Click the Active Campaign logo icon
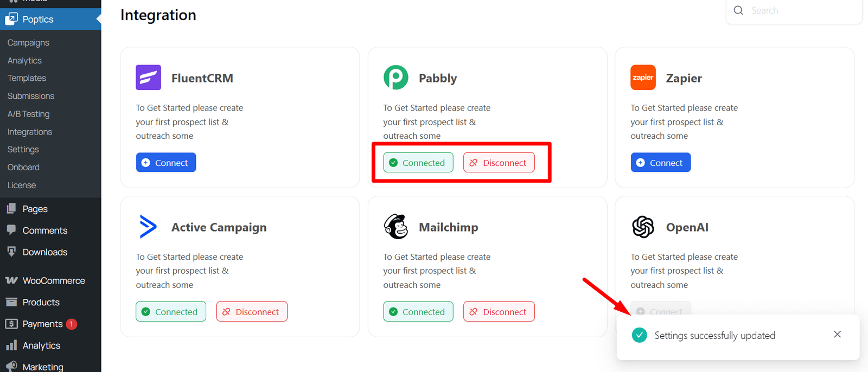This screenshot has width=868, height=372. click(x=148, y=227)
